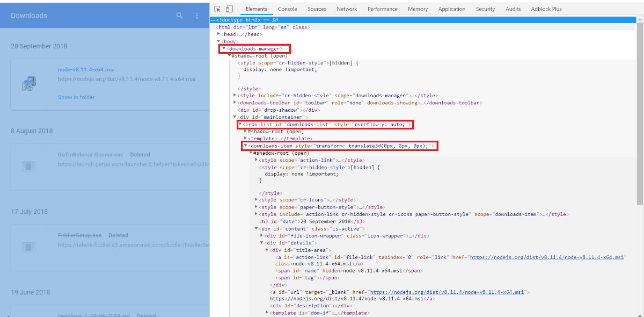Viewport: 644px width, 317px height.
Task: Open the Downloads more actions menu
Action: [197, 16]
